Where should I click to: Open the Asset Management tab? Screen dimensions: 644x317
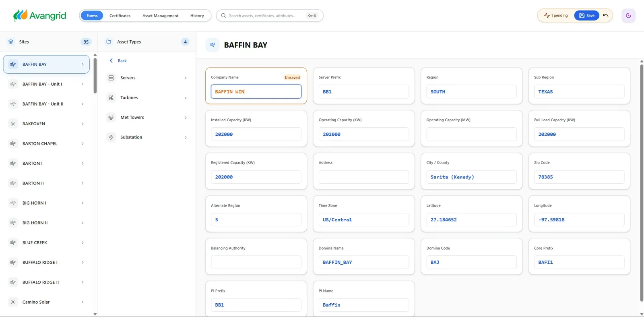160,16
